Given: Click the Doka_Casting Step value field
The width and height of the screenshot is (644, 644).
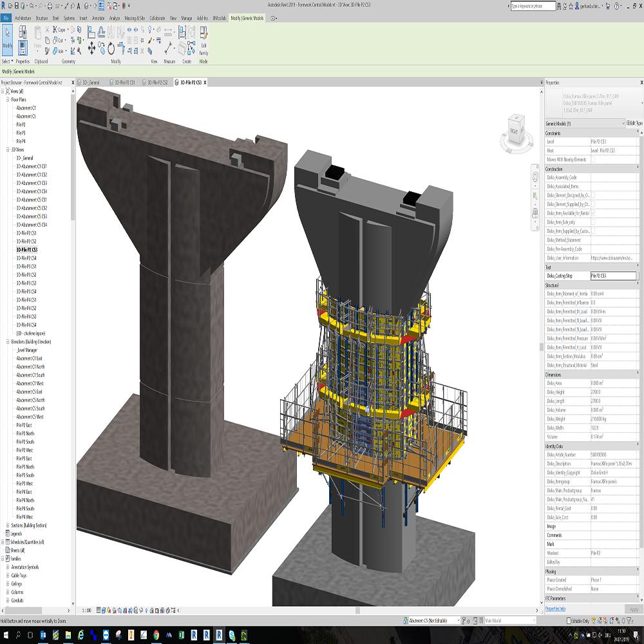Looking at the screenshot, I should click(x=612, y=276).
